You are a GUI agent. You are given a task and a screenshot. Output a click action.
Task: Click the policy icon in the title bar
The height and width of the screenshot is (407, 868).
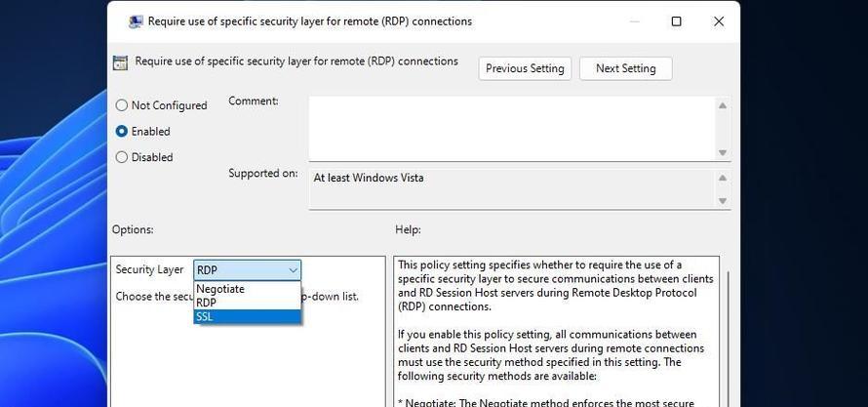(x=136, y=21)
